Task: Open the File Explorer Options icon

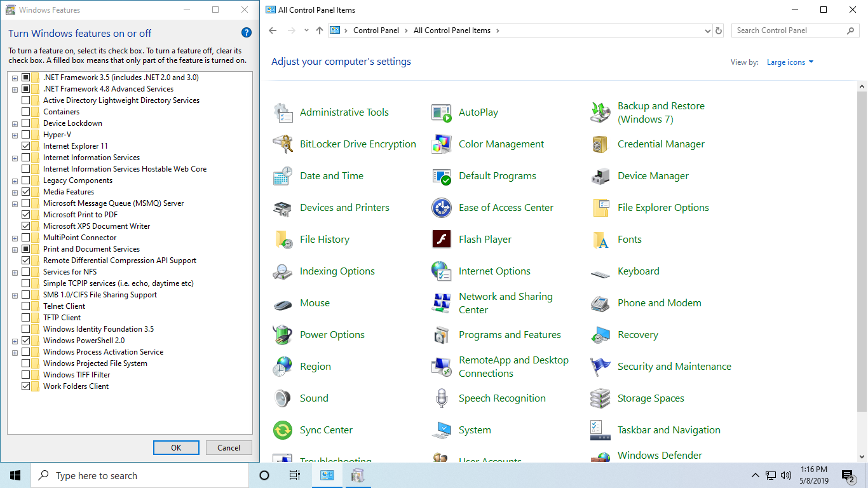Action: 600,208
